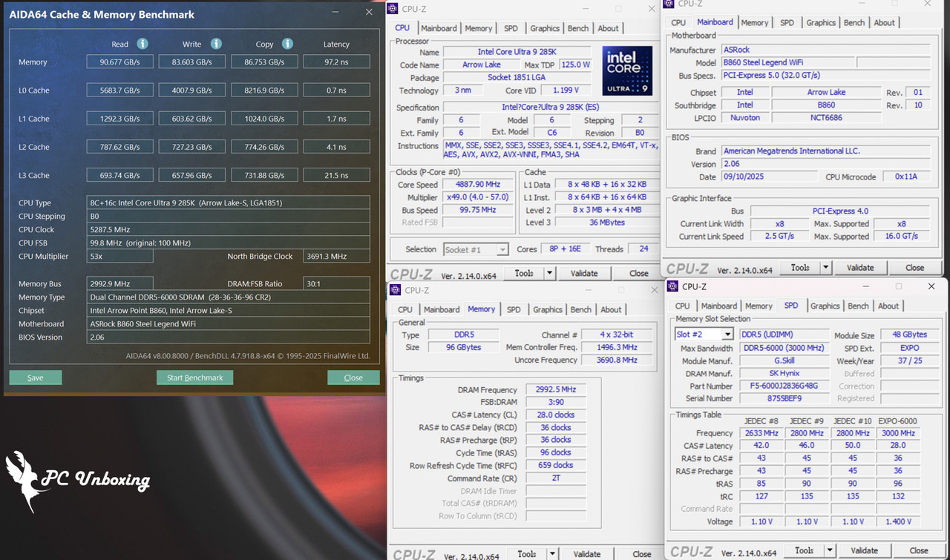Select the About tab in the CPU-Z SPD window
Image resolution: width=950 pixels, height=560 pixels.
(x=888, y=306)
